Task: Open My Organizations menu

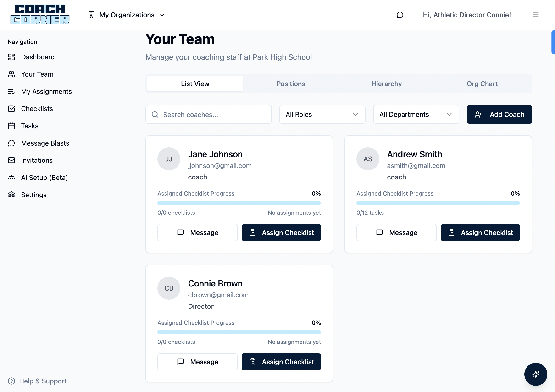Action: [x=127, y=15]
